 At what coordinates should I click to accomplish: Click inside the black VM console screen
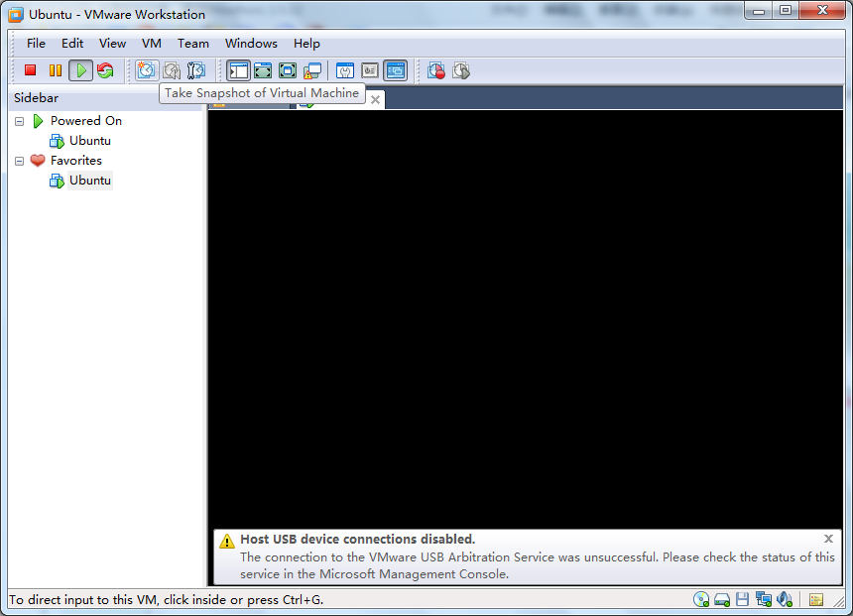[x=526, y=318]
